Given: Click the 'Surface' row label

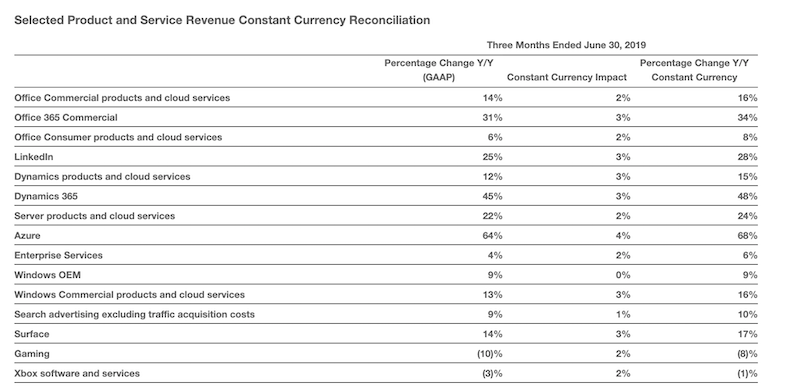Looking at the screenshot, I should point(32,334).
